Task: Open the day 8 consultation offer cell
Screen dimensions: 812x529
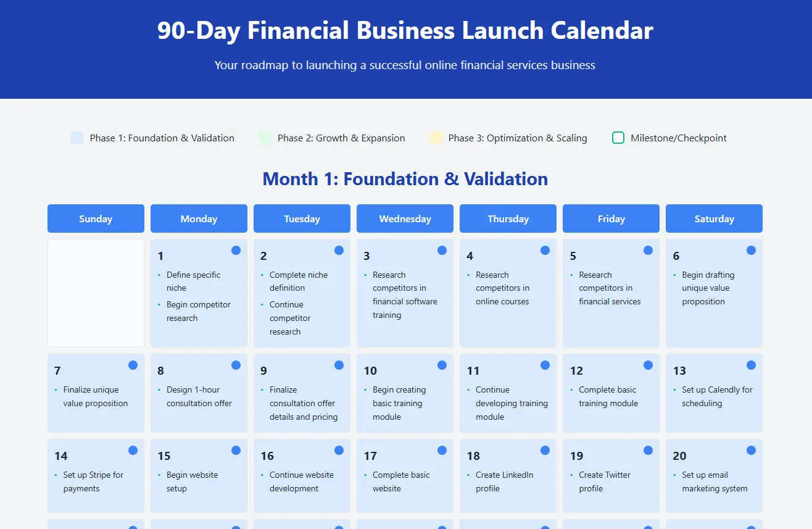Action: (x=199, y=393)
